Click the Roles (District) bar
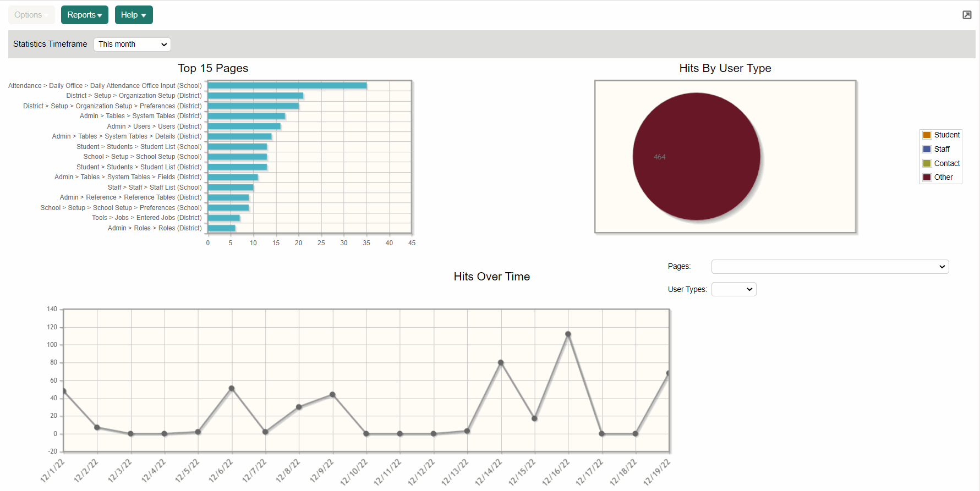Viewport: 980px width, 491px height. [221, 228]
